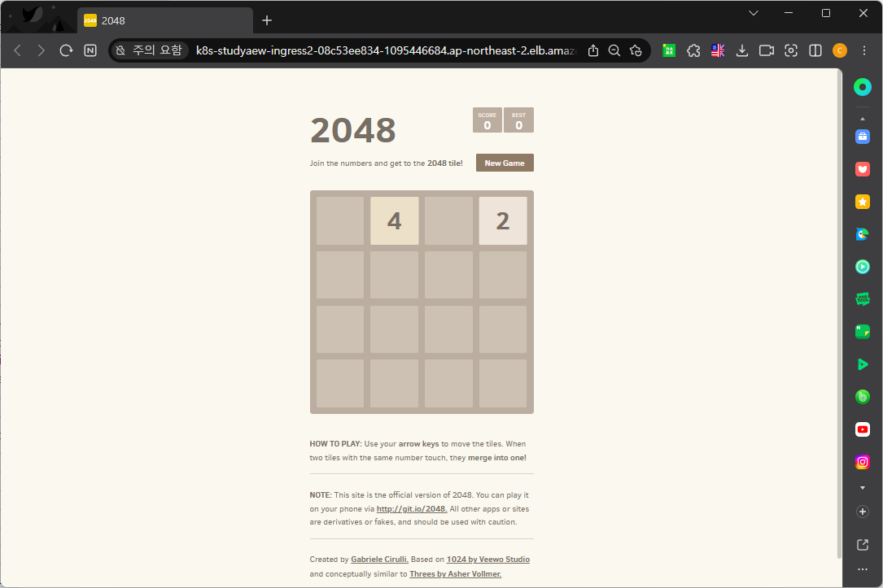Open the green Naver memo sidebar icon
Viewport: 883px width, 588px height.
(x=862, y=332)
